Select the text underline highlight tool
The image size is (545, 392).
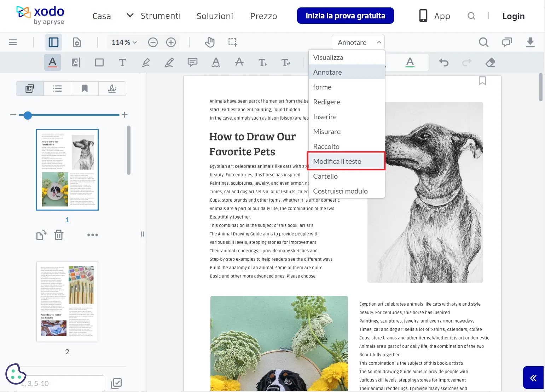(x=53, y=63)
